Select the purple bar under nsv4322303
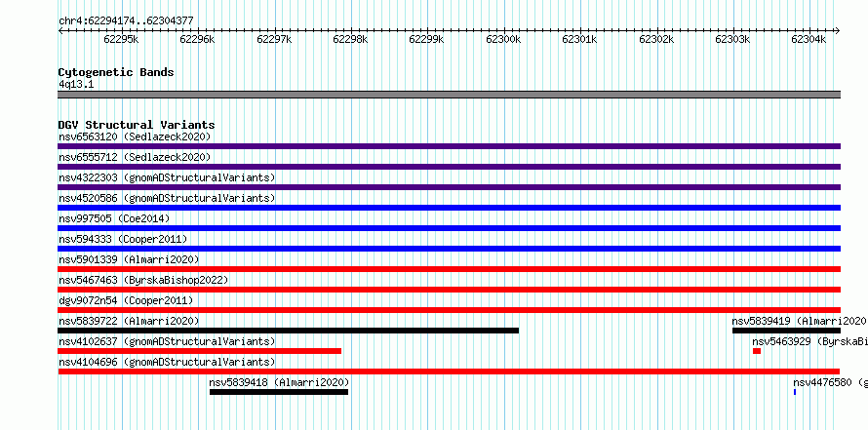This screenshot has height=430, width=868. coord(449,187)
